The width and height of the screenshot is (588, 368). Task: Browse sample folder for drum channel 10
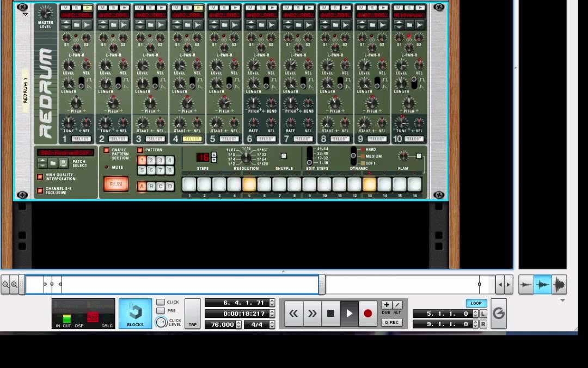point(409,24)
